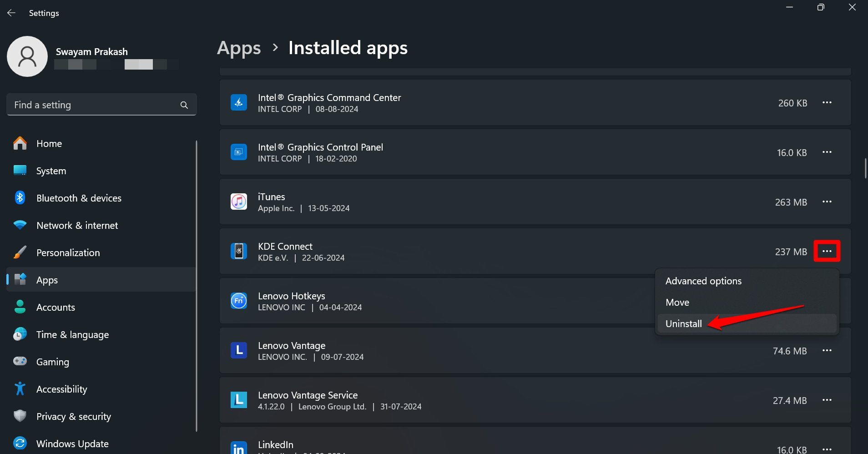Click the Lenovo Vantage L icon
This screenshot has width=868, height=454.
coord(238,350)
